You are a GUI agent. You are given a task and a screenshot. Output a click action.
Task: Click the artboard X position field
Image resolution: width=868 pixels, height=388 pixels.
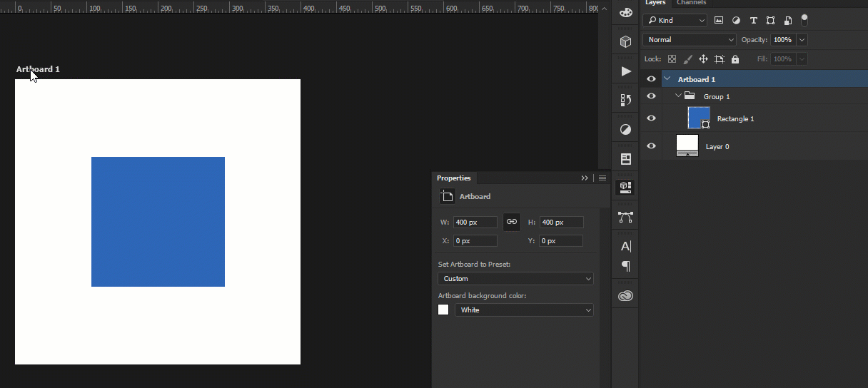click(475, 241)
